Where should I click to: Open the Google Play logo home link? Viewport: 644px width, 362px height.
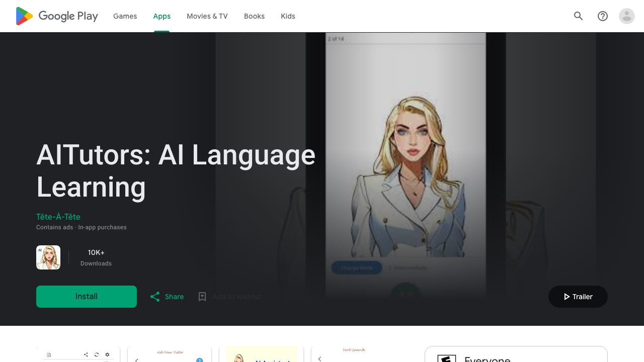57,16
